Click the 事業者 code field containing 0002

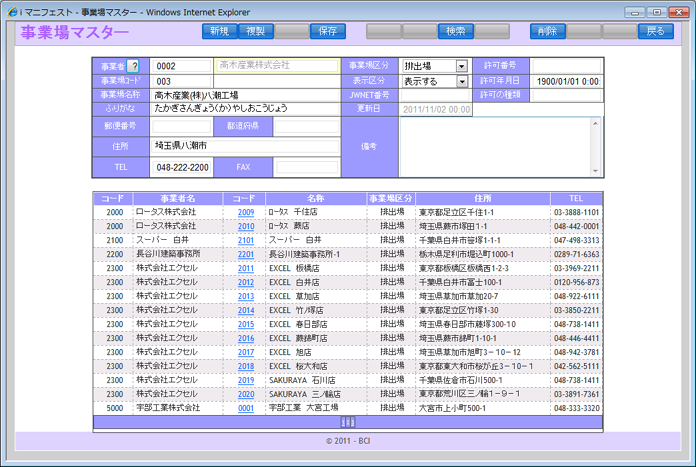pos(182,66)
